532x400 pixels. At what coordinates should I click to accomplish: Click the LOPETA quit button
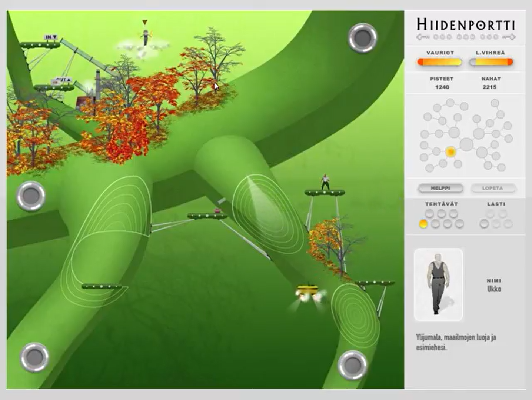[493, 188]
